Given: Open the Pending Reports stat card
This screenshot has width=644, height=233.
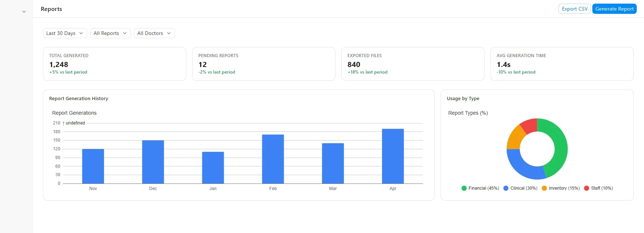Looking at the screenshot, I should click(x=264, y=64).
